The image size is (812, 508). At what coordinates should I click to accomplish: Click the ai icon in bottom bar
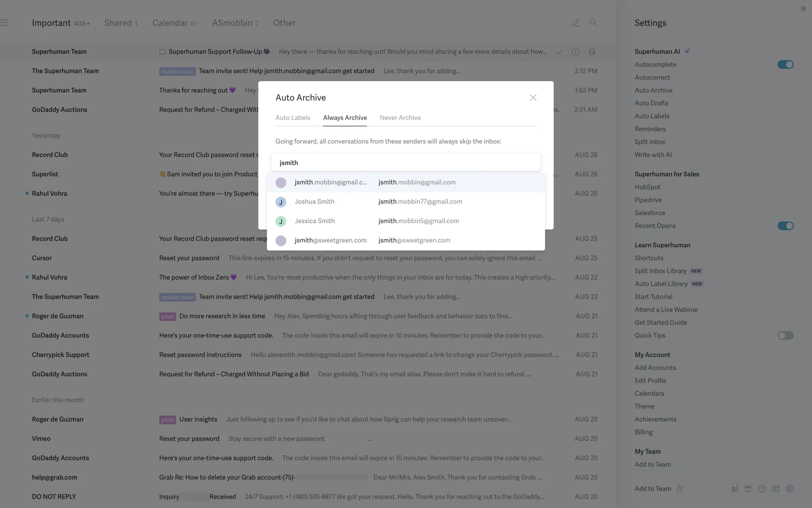tap(735, 489)
